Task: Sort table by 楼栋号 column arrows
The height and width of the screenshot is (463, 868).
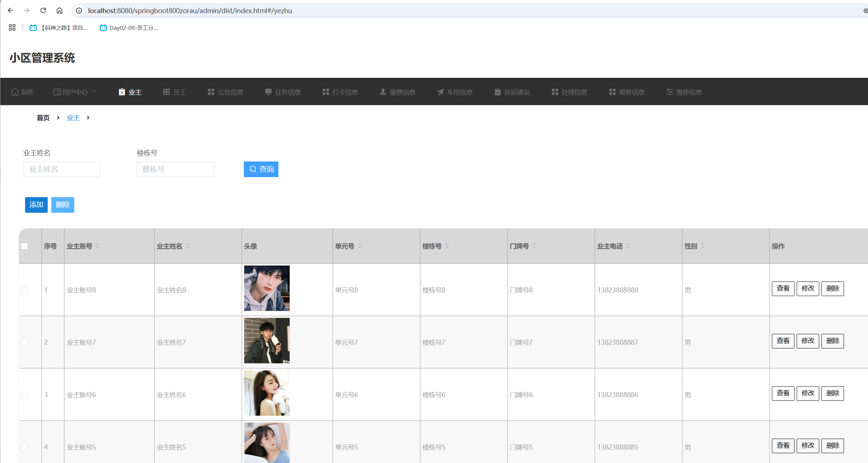Action: point(447,246)
